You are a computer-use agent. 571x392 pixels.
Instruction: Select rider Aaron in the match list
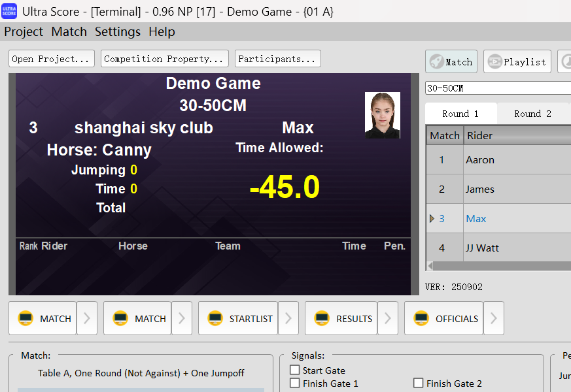(480, 159)
